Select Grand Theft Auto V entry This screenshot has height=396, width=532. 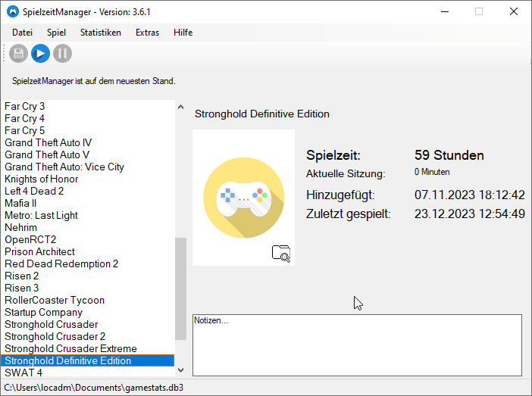point(47,154)
